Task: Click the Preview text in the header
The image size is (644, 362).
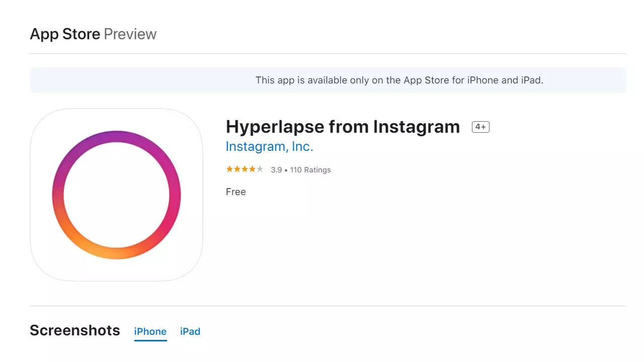Action: (x=130, y=34)
